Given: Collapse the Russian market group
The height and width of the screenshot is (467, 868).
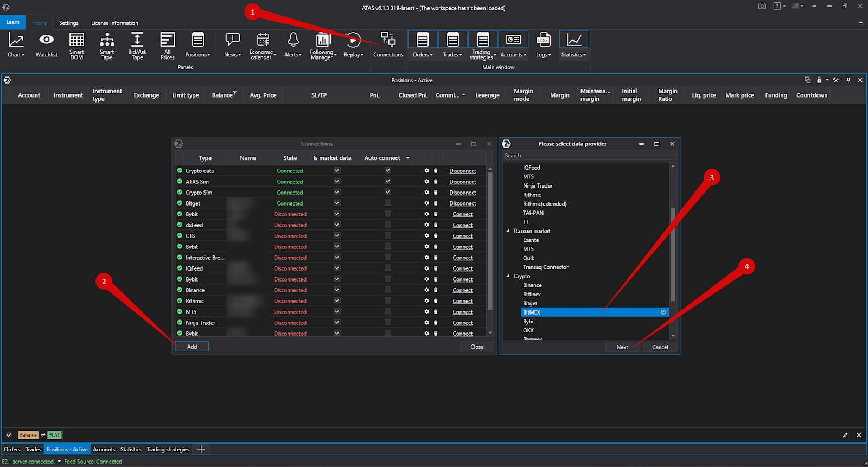Looking at the screenshot, I should (x=508, y=231).
